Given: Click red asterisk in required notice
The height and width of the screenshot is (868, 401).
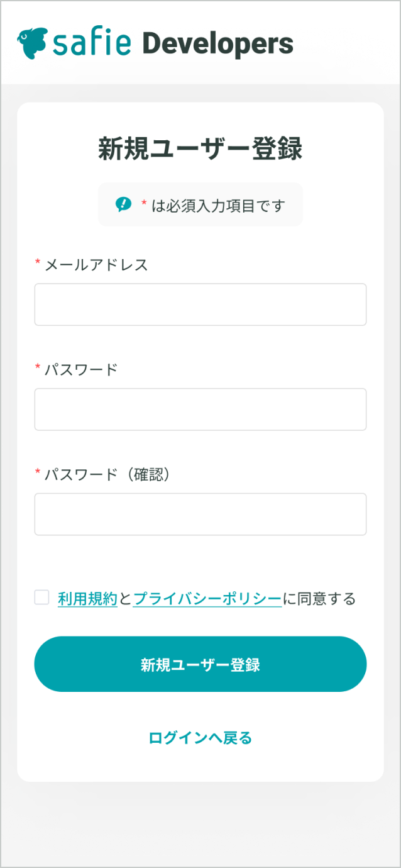Looking at the screenshot, I should pos(144,203).
